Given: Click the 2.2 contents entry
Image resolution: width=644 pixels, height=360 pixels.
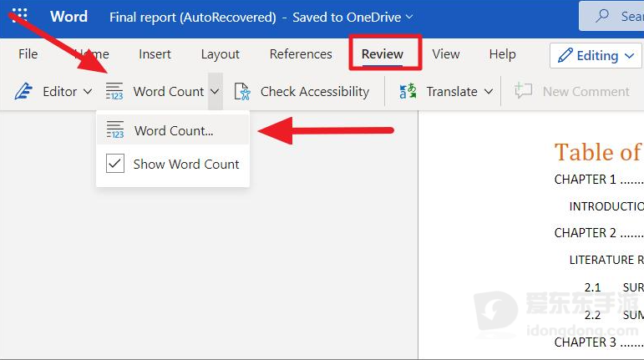Looking at the screenshot, I should click(614, 315).
